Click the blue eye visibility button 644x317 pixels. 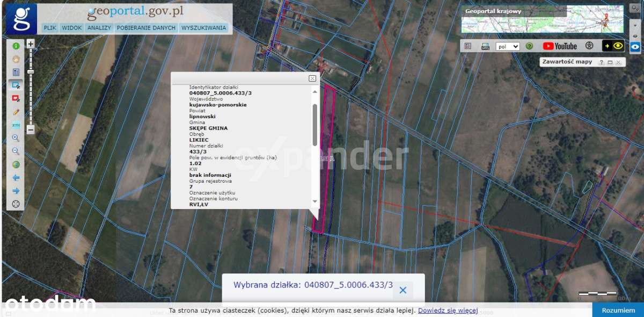coord(635,46)
